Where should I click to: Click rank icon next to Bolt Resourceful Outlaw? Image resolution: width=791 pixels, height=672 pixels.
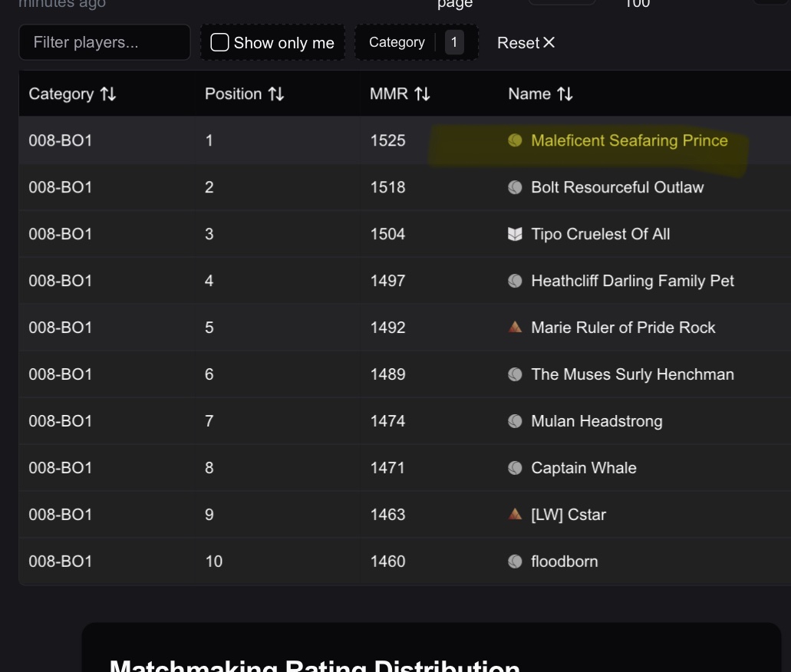(x=515, y=187)
